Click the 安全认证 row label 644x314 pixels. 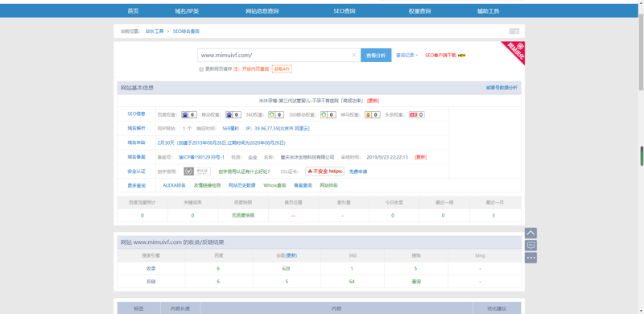click(x=136, y=171)
